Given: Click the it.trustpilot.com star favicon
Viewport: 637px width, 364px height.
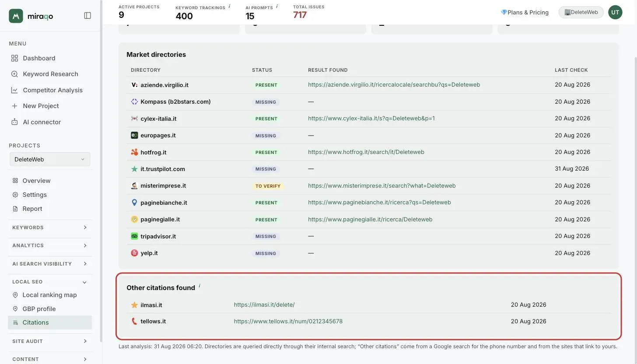Looking at the screenshot, I should [x=134, y=169].
